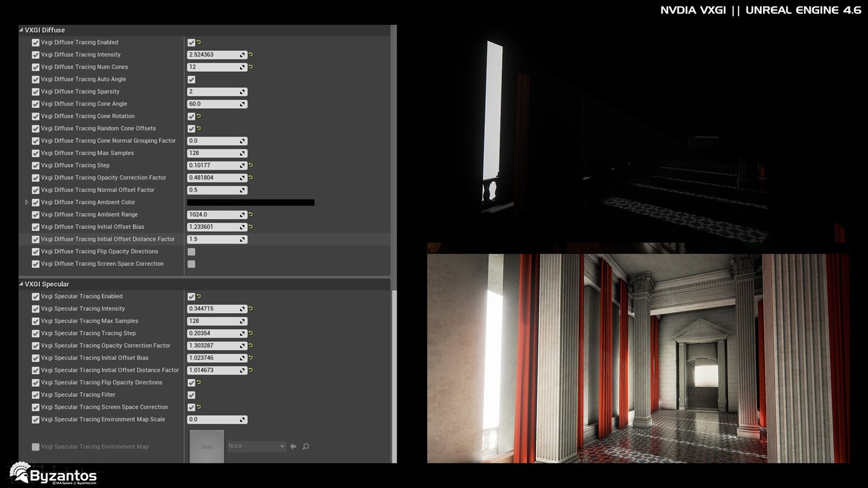Reset Vxgi Diffuse Tracing Enabled to default
Image resolution: width=868 pixels, height=488 pixels.
(x=199, y=42)
